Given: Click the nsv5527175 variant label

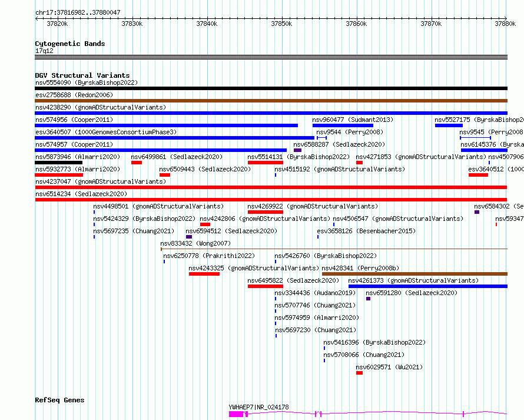Looking at the screenshot, I should click(x=479, y=120).
